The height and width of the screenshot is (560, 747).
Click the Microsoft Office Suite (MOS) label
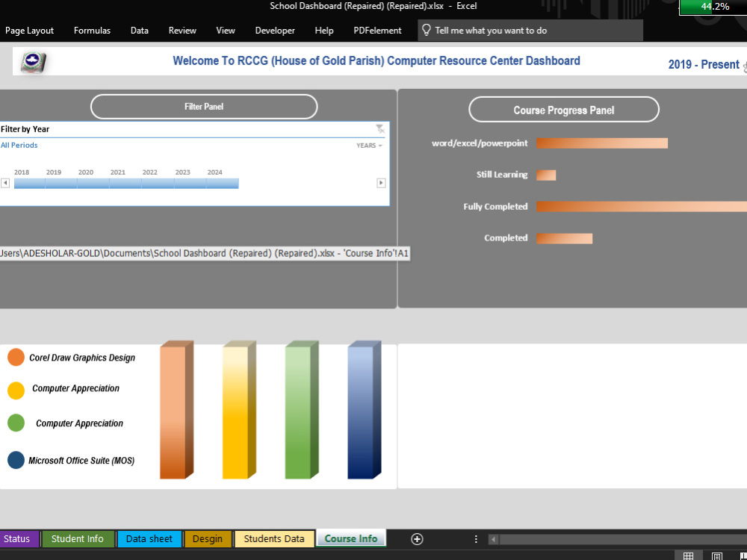81,461
